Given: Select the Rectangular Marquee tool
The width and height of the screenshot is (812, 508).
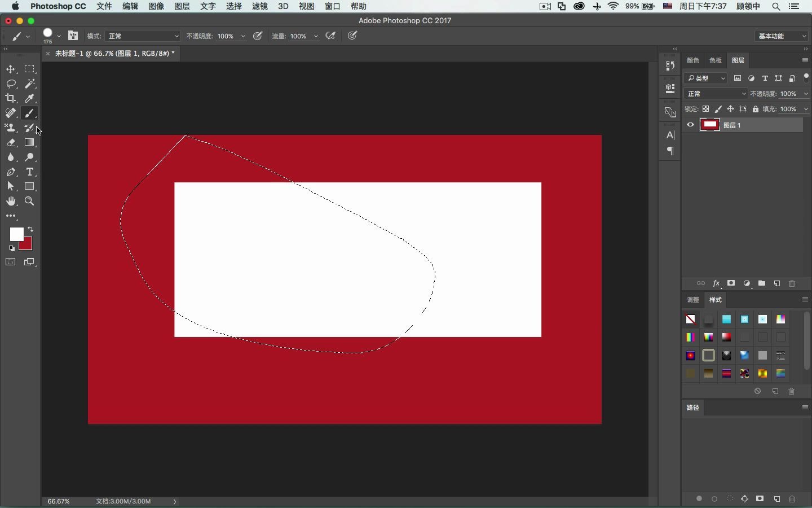Looking at the screenshot, I should coord(29,69).
